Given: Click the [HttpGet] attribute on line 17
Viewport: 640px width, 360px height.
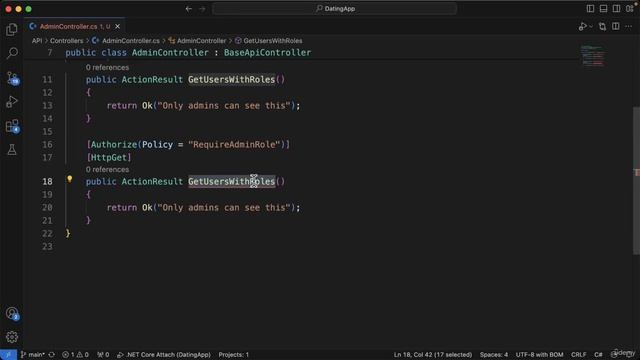Looking at the screenshot, I should point(109,158).
